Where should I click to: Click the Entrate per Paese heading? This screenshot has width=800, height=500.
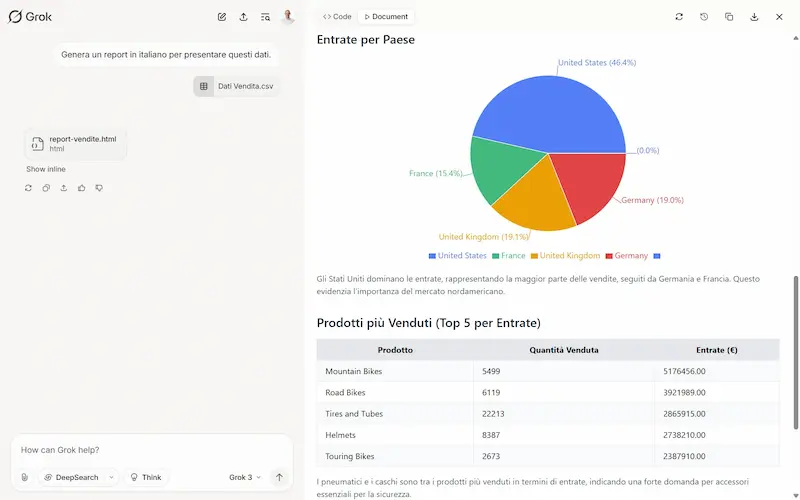pyautogui.click(x=366, y=40)
